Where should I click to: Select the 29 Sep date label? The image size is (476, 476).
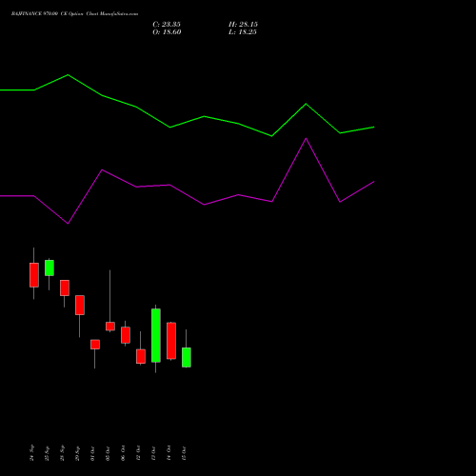(77, 453)
